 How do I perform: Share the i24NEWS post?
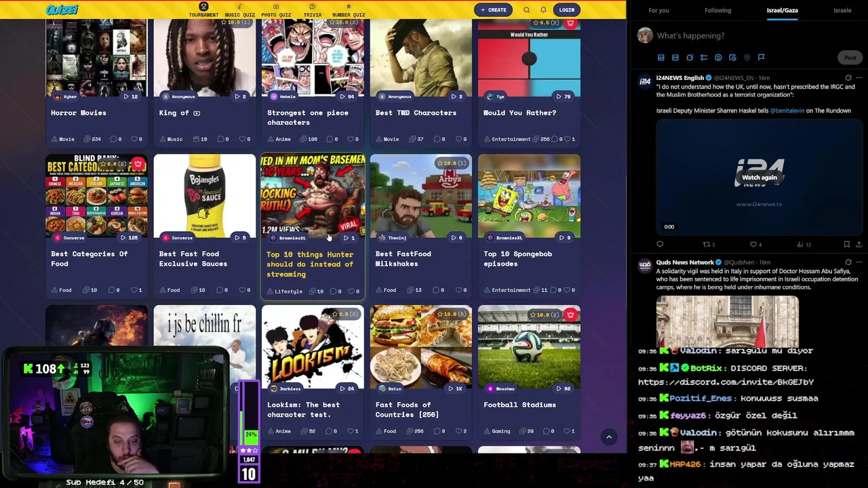pos(859,244)
